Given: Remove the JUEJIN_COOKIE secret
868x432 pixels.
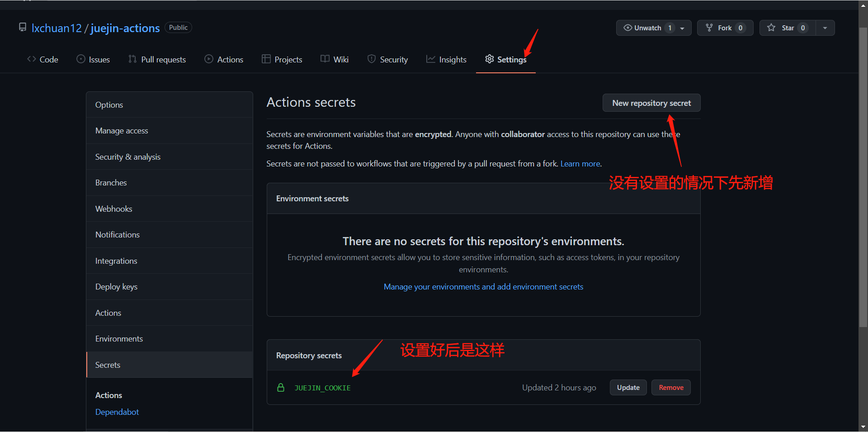Looking at the screenshot, I should (x=671, y=388).
